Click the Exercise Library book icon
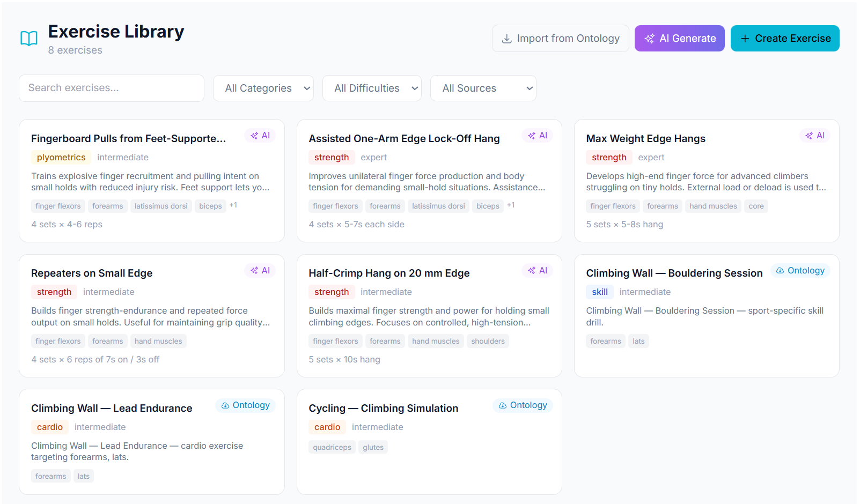This screenshot has height=504, width=860. (x=29, y=39)
